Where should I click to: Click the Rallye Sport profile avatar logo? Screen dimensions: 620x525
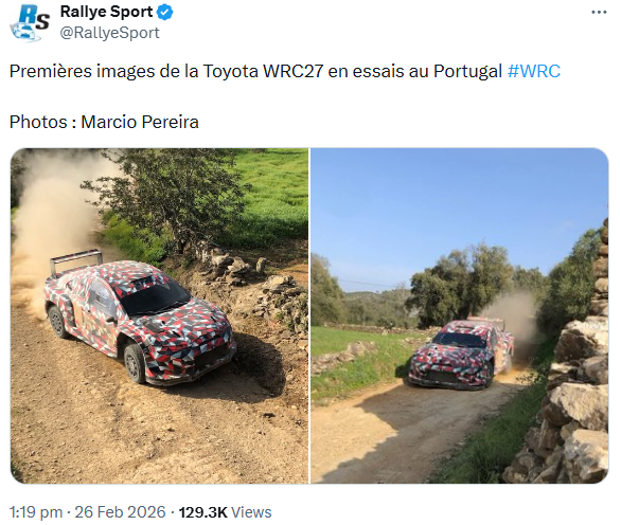(x=29, y=22)
